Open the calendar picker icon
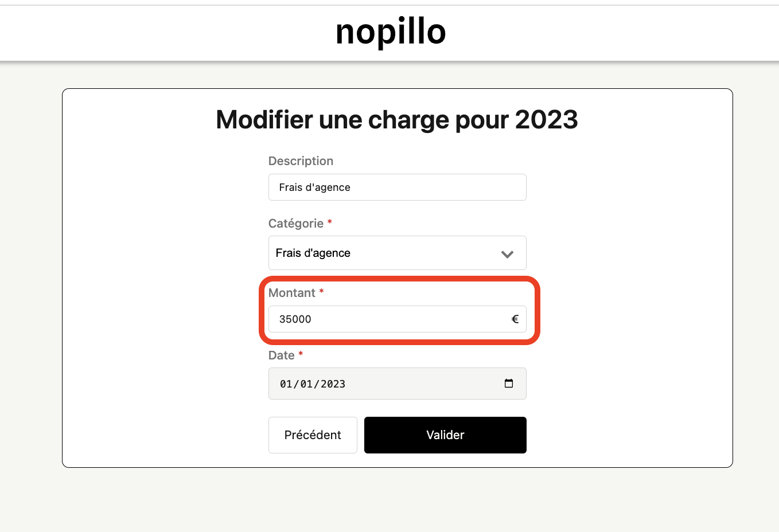The height and width of the screenshot is (532, 779). [509, 384]
